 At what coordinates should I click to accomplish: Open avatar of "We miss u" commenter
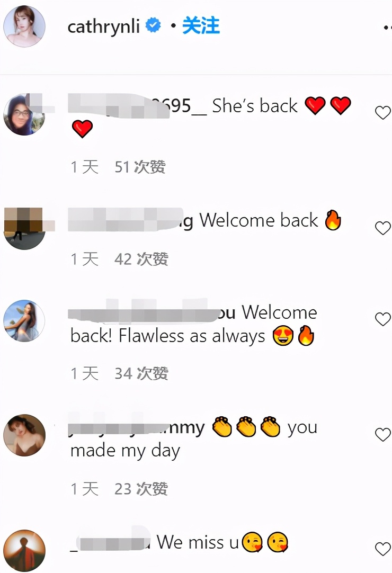pyautogui.click(x=24, y=551)
